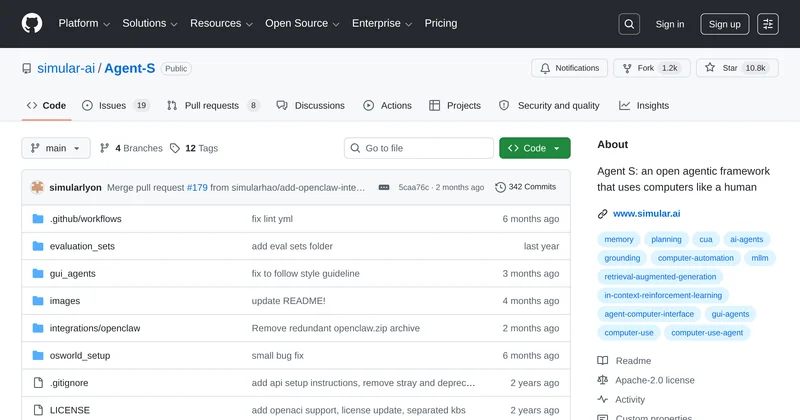Fork the repository
The height and width of the screenshot is (420, 800).
(x=651, y=68)
